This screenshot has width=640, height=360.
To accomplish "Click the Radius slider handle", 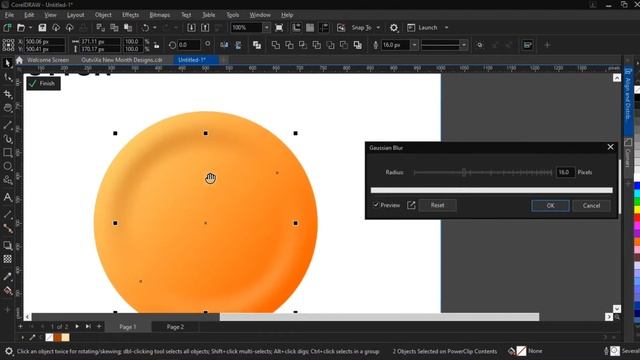I will pos(464,172).
